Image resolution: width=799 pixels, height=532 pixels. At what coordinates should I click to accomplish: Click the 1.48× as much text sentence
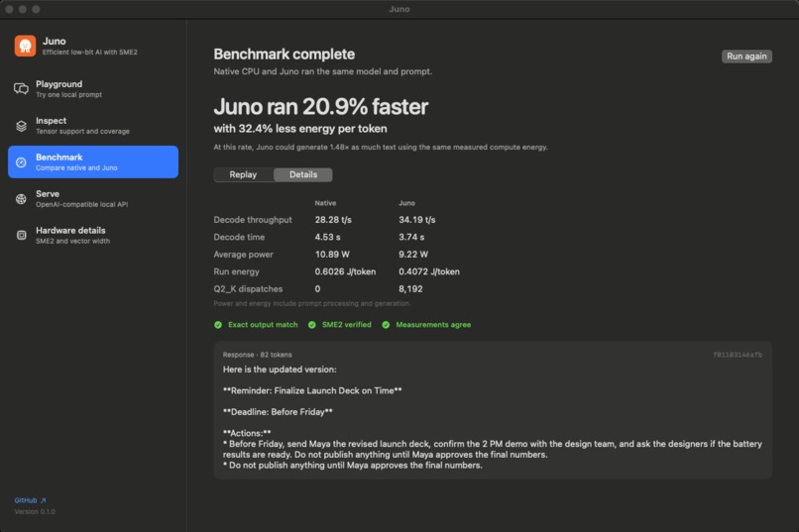pos(381,148)
